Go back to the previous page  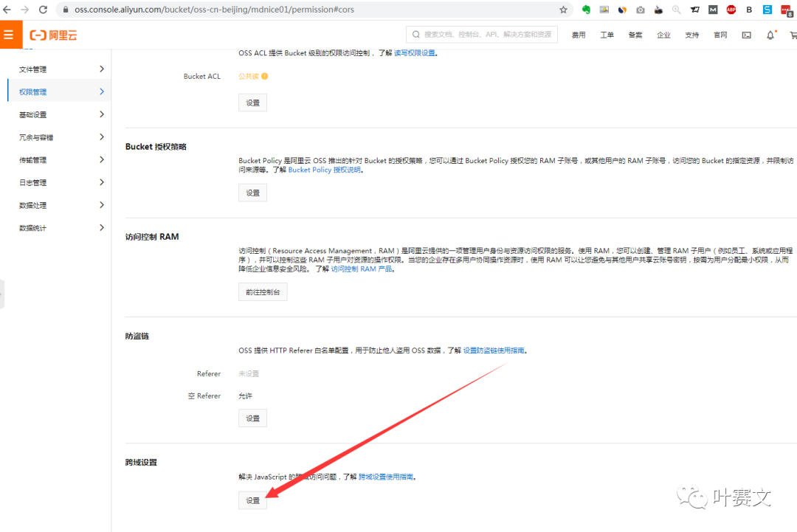(7, 10)
